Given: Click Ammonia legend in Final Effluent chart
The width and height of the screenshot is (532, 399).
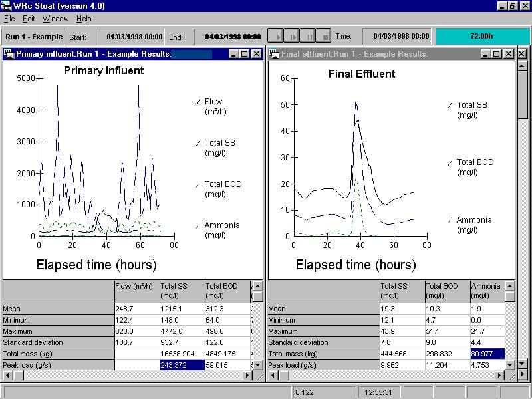Looking at the screenshot, I should [469, 225].
